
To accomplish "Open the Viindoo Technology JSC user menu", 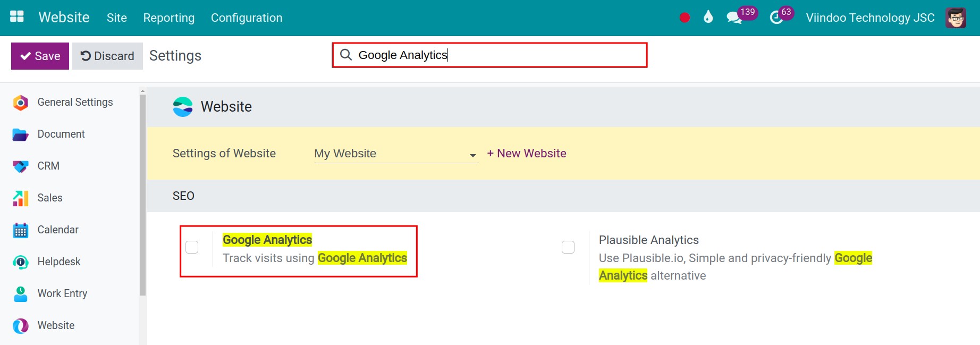I will [869, 18].
